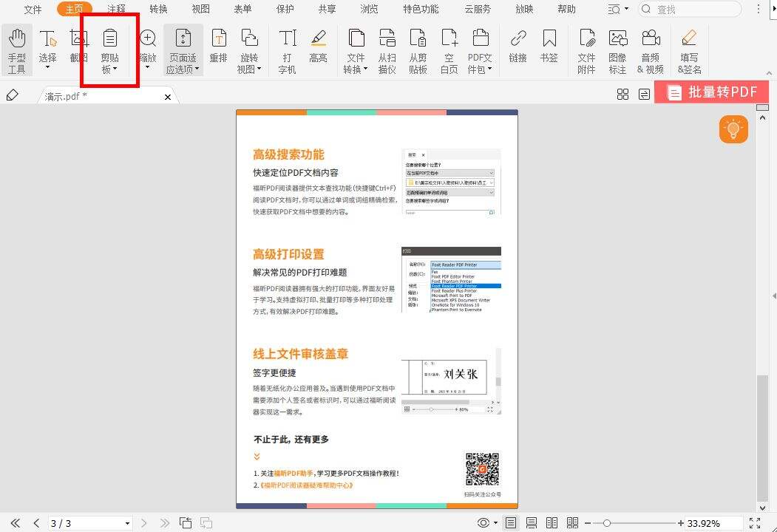This screenshot has height=532, width=777.
Task: Open the Protect (保护) ribbon tab
Action: pos(285,10)
